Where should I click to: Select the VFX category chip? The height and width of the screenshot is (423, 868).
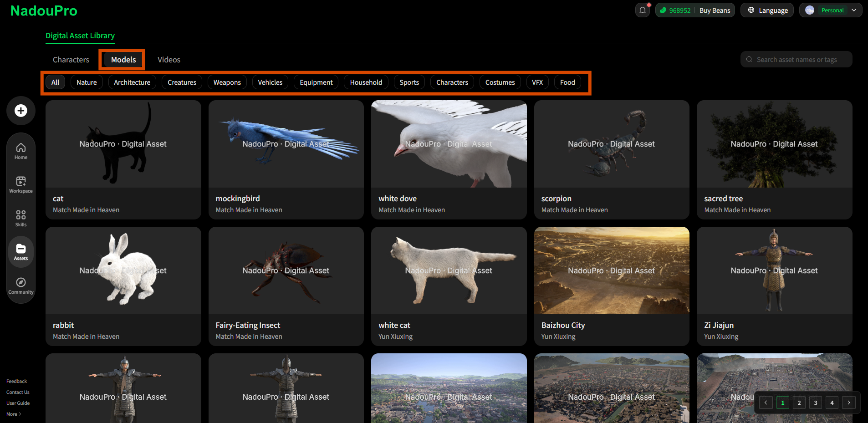(x=537, y=82)
